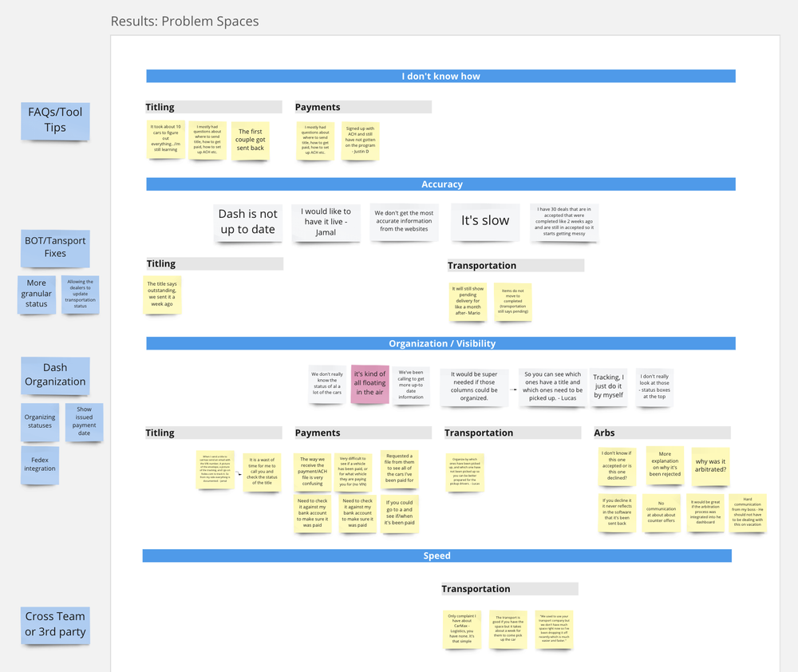Viewport: 798px width, 672px height.
Task: Select the 'Dash Organization' blue sticky note
Action: (x=55, y=376)
